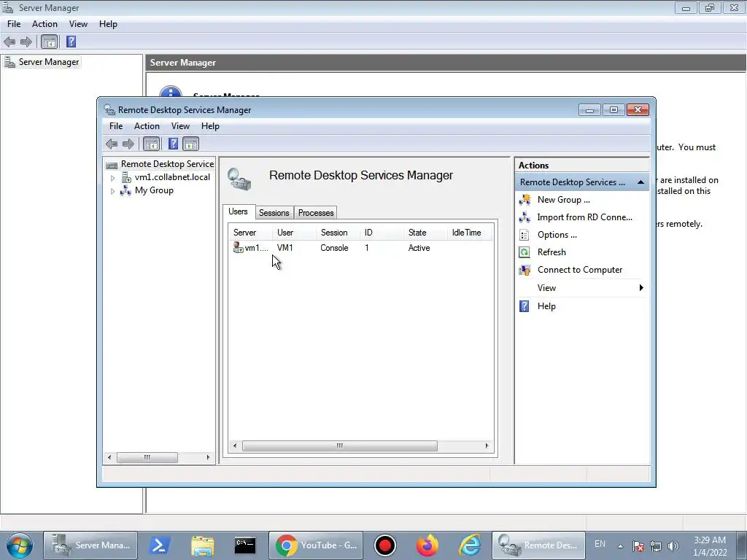Click vm1.collabnet.local server icon in tree

(126, 177)
